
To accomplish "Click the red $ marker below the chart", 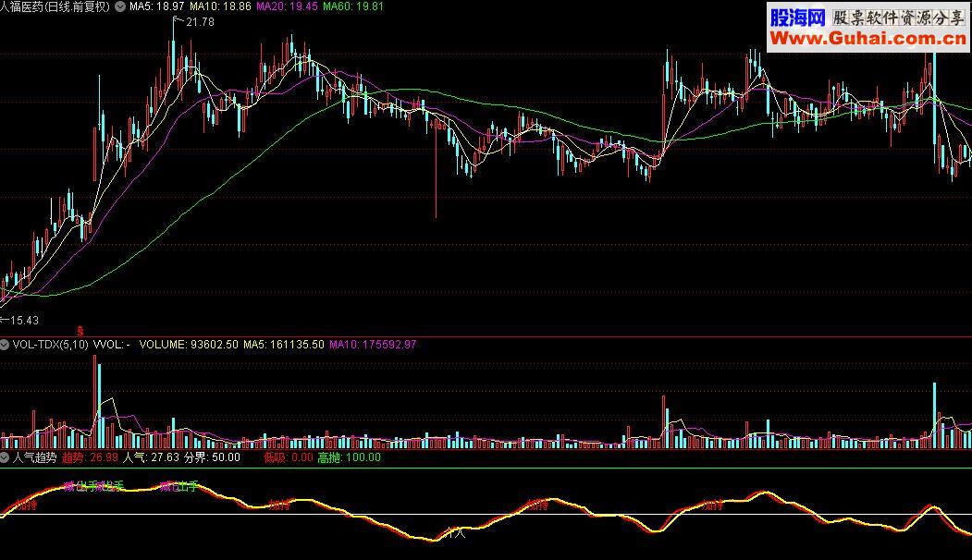I will 80,332.
